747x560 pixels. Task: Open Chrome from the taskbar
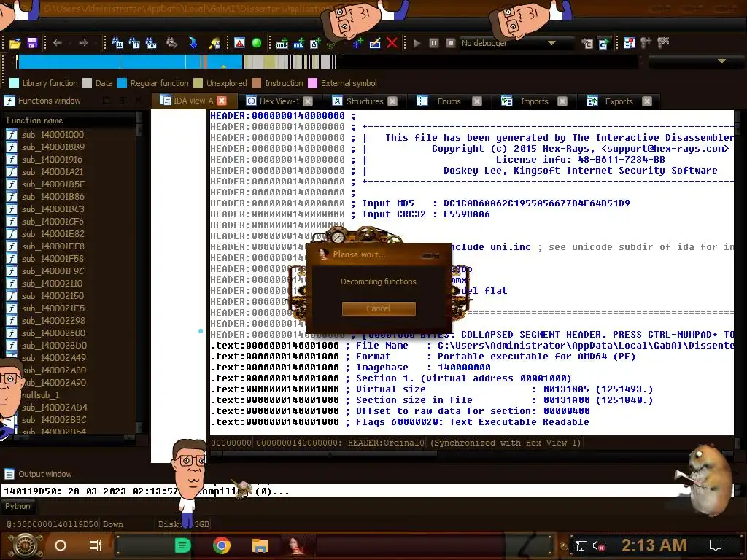[x=222, y=545]
